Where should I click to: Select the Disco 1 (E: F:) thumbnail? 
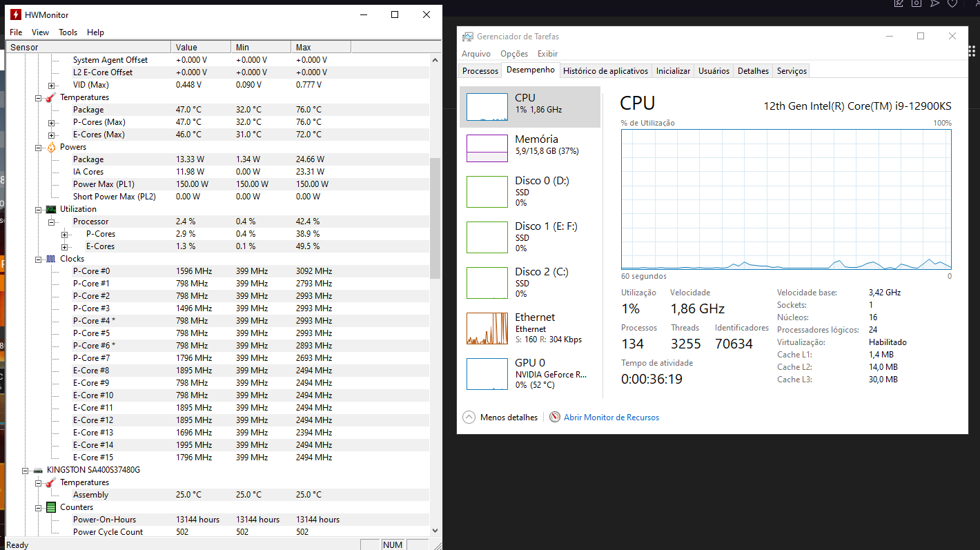[487, 237]
